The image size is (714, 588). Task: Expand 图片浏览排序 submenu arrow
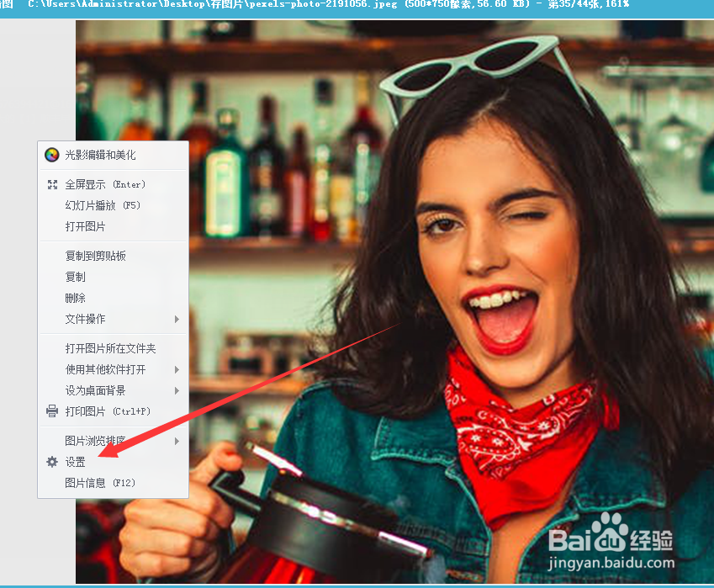(x=177, y=442)
